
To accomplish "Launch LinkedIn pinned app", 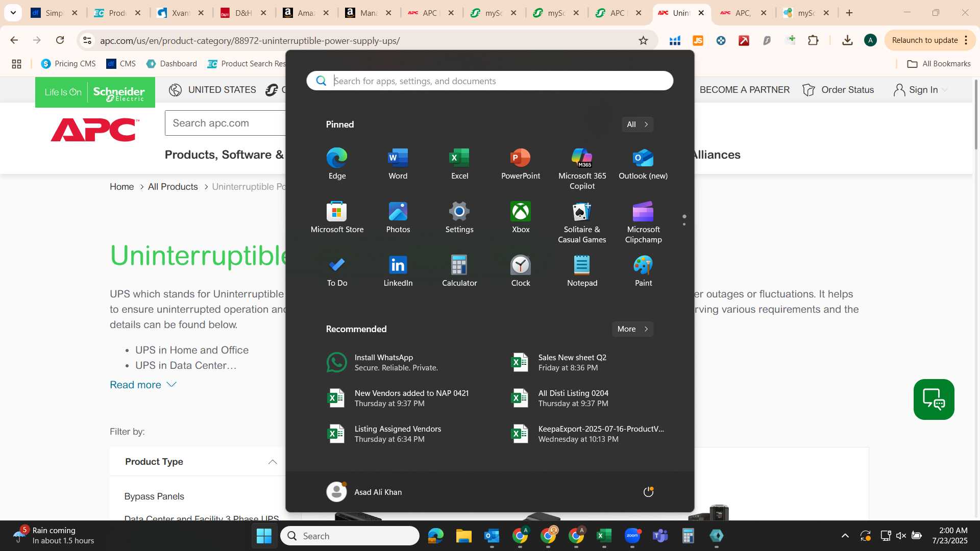I will (x=398, y=271).
